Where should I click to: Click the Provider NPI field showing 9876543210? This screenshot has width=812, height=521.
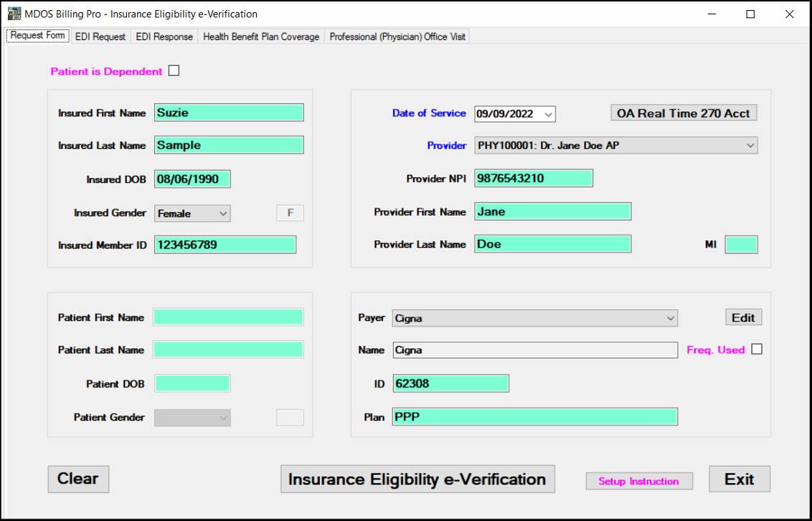533,177
